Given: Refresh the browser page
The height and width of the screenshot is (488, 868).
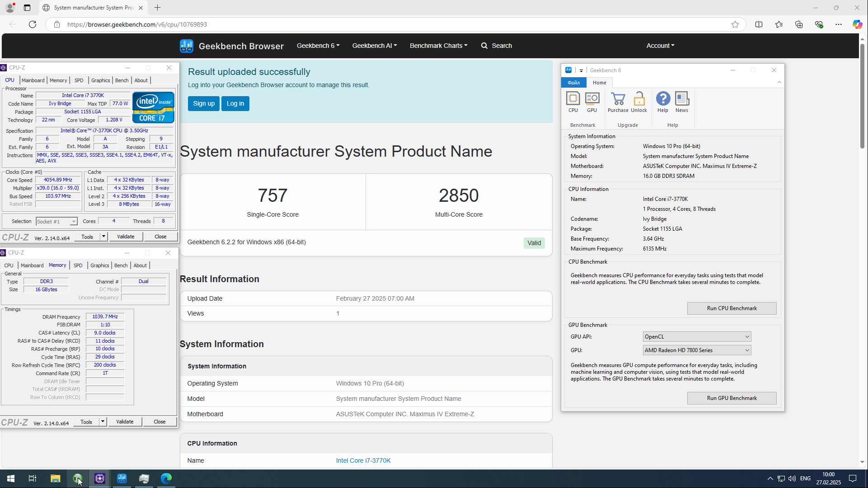Looking at the screenshot, I should coord(33,24).
